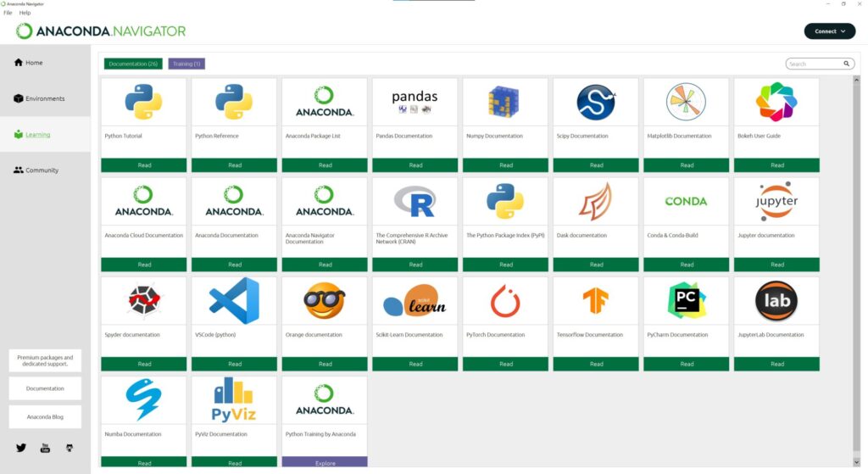This screenshot has height=474, width=868.
Task: Click the scrollbar down arrow
Action: tap(856, 461)
